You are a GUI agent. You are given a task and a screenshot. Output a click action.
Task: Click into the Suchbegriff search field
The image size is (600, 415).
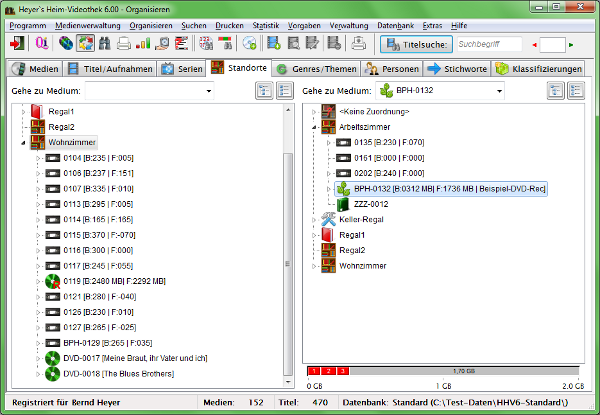[x=489, y=44]
